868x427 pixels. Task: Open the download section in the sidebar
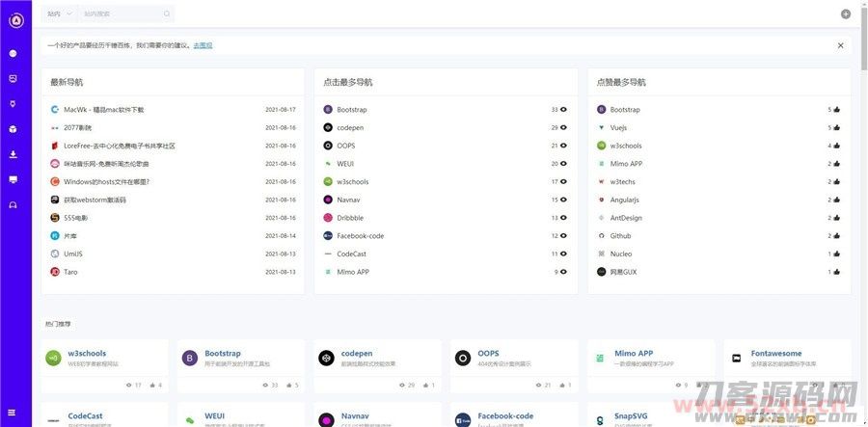pyautogui.click(x=14, y=154)
